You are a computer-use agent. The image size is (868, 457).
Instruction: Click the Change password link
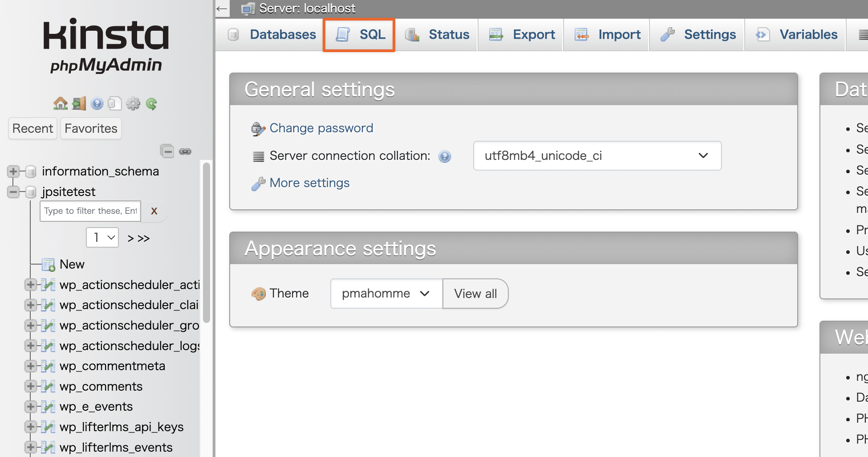(321, 128)
